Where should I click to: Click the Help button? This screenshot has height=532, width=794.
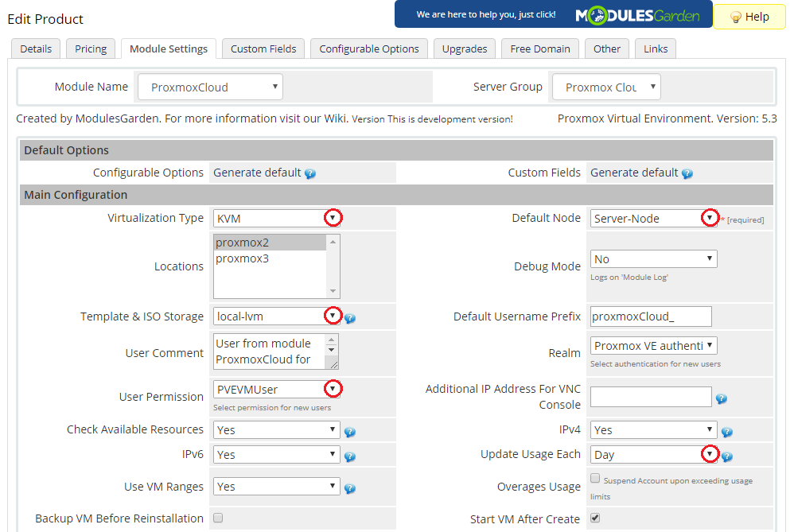749,17
